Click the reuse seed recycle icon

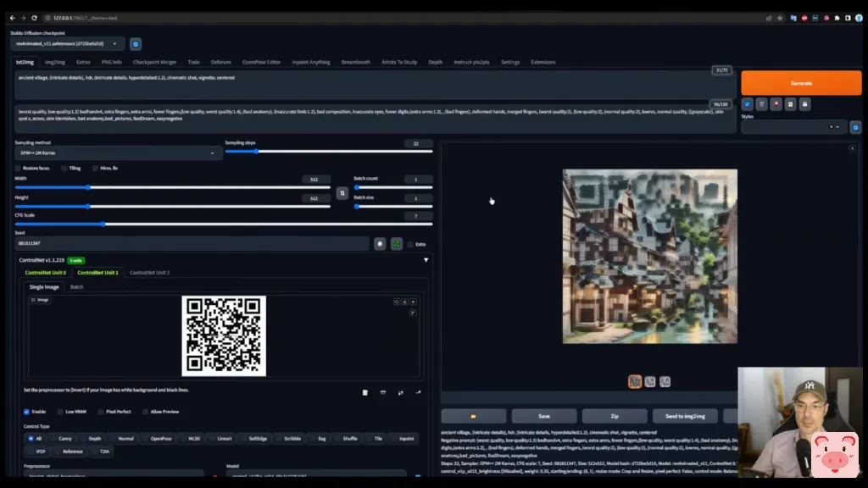click(x=396, y=244)
